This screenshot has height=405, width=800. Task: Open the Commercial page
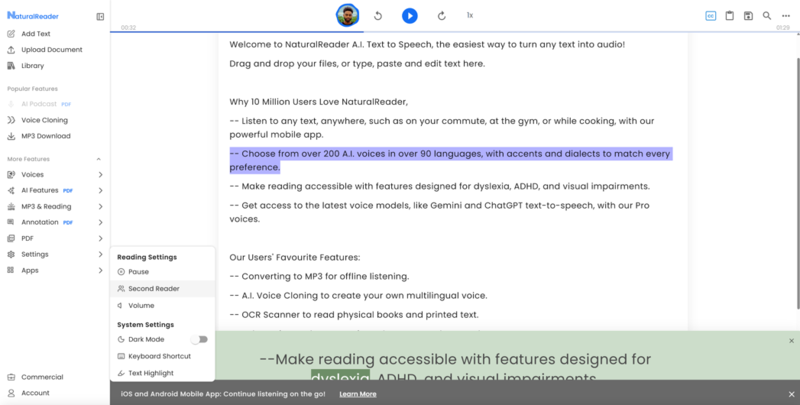pos(42,377)
